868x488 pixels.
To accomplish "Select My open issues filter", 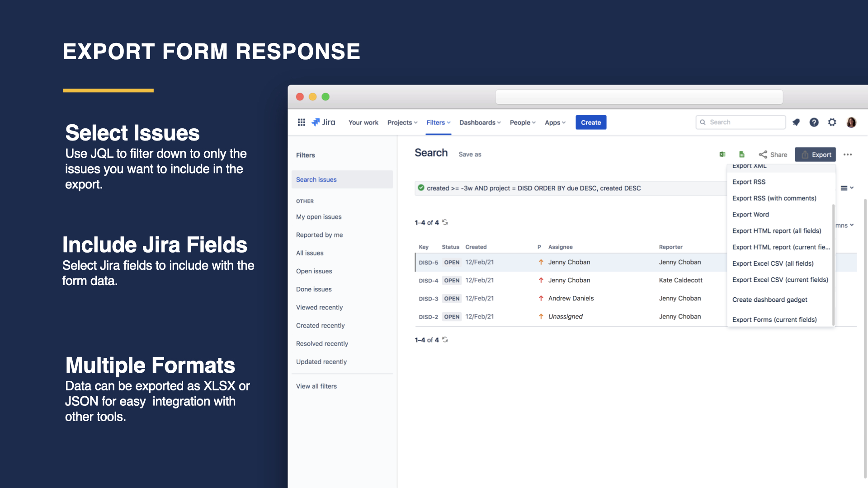I will coord(318,216).
